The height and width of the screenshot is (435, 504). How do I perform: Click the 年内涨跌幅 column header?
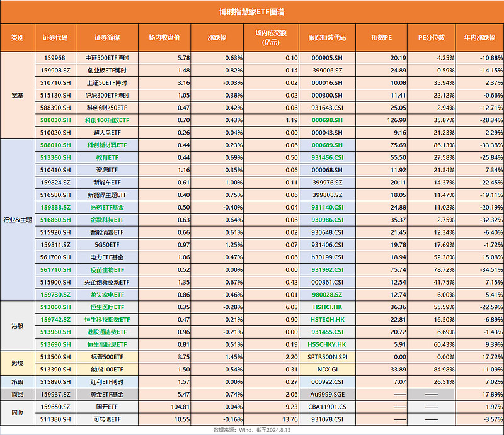pyautogui.click(x=479, y=38)
